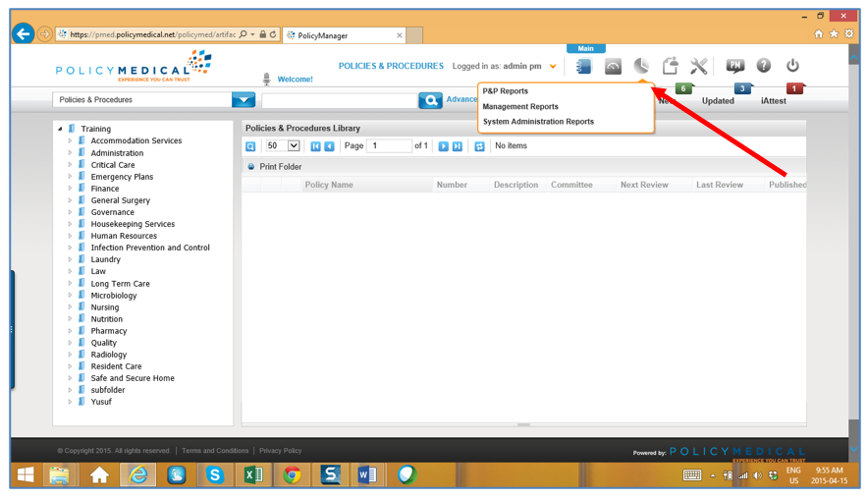Viewport: 868px width, 499px height.
Task: Select Management Reports from the menu
Action: (520, 106)
